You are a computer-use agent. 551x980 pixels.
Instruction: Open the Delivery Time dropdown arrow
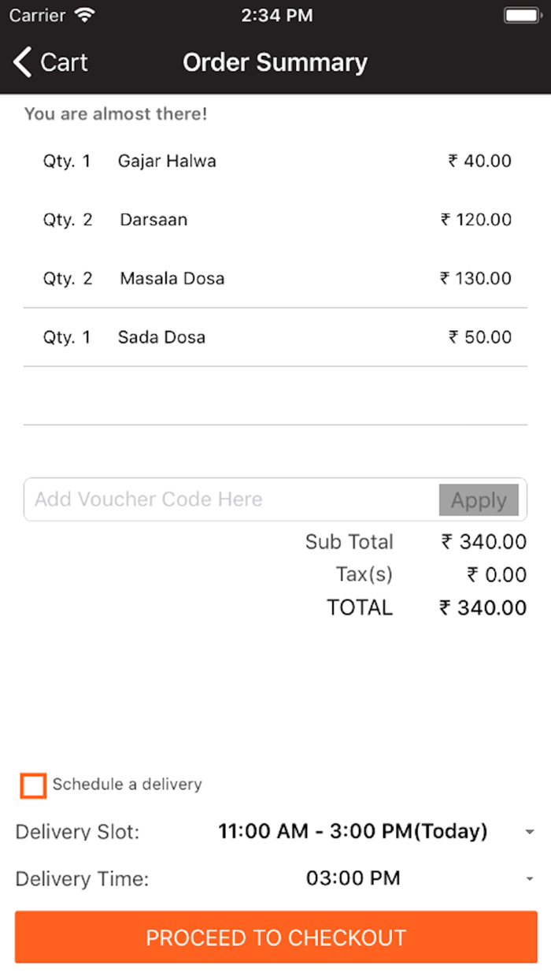(530, 879)
